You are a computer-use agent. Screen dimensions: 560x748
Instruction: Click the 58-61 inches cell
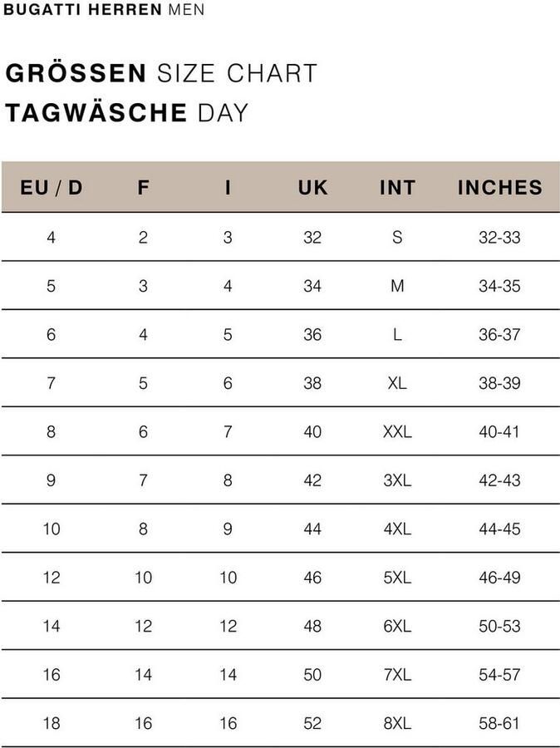coord(499,723)
